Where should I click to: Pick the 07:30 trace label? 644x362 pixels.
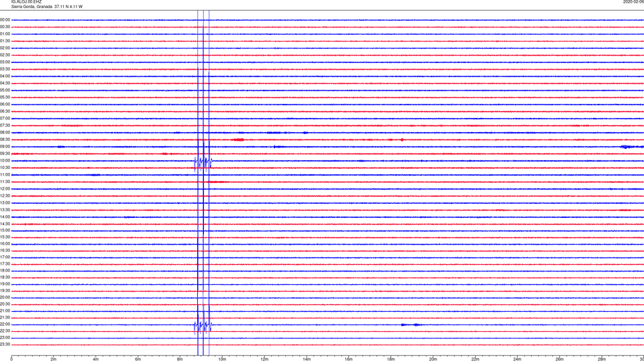(5, 125)
